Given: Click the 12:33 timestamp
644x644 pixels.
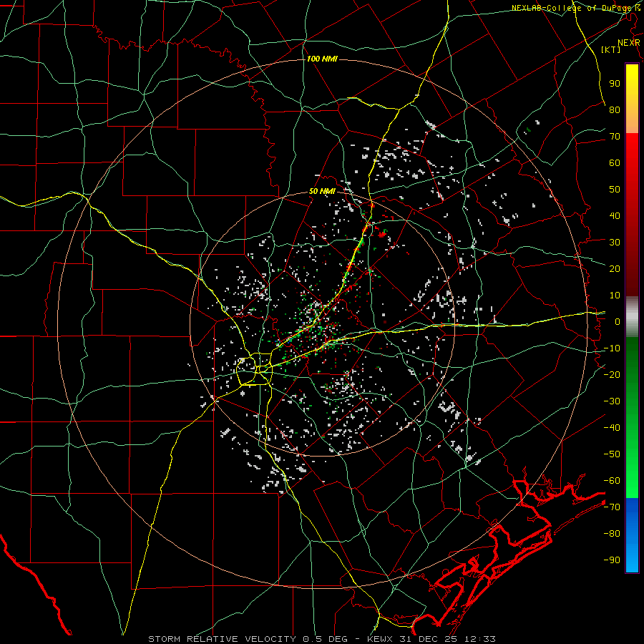Looking at the screenshot, I should tap(480, 639).
